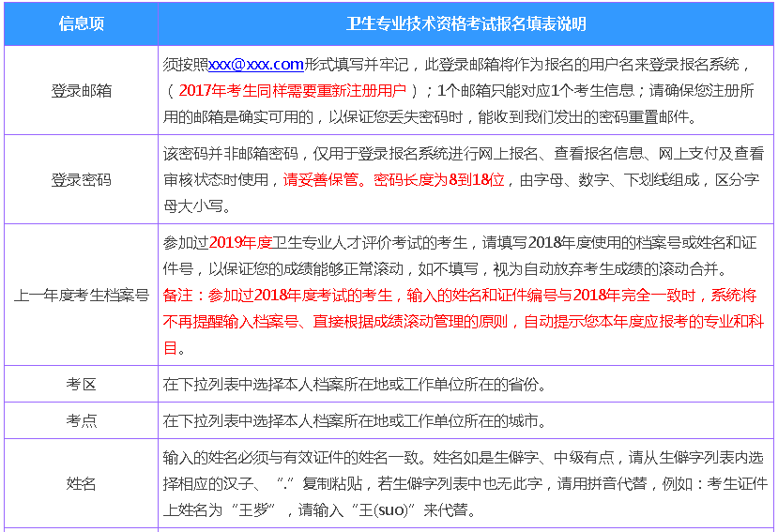
Task: Select red text 2017年考生同样需要重新注册用户
Action: pos(293,91)
